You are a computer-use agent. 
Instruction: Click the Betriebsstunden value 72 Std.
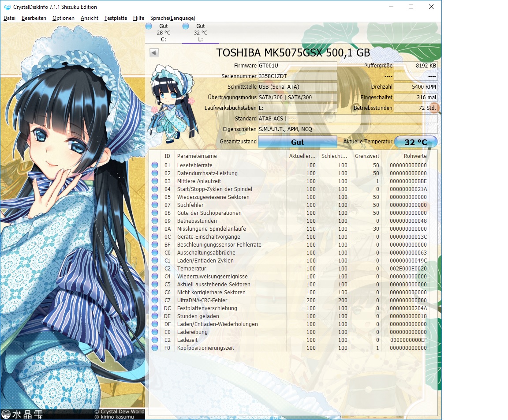coord(416,108)
